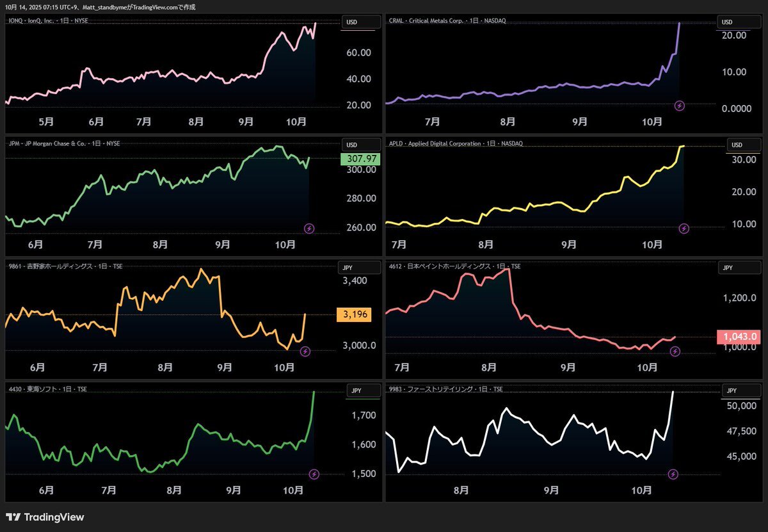Screen dimensions: 768x532
Task: Click 9月 on the 4612 time axis
Action: click(568, 367)
